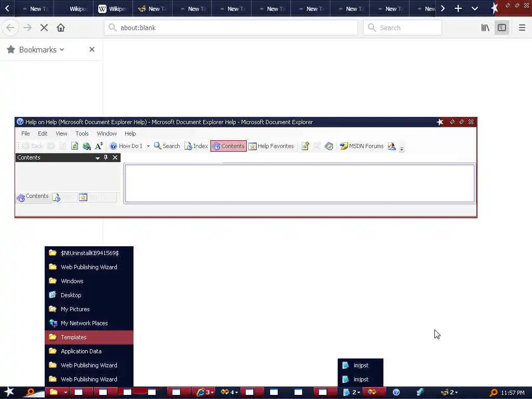The width and height of the screenshot is (532, 399).
Task: Click inside the empty help content pane
Action: click(300, 183)
